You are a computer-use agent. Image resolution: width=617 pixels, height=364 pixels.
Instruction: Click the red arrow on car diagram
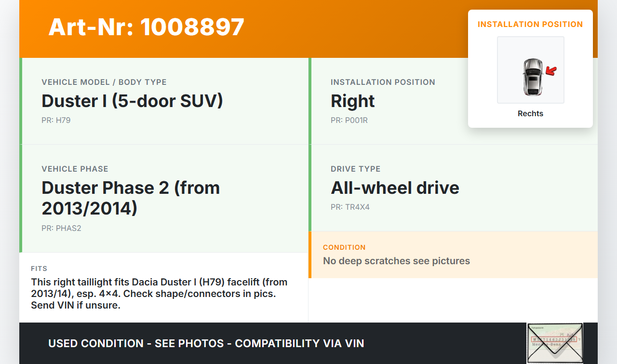(551, 71)
